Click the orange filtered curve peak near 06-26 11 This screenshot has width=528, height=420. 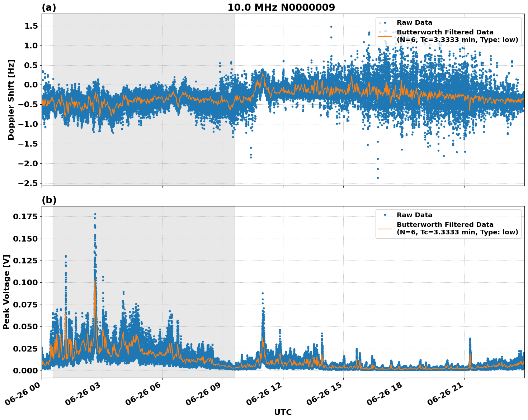tap(262, 338)
